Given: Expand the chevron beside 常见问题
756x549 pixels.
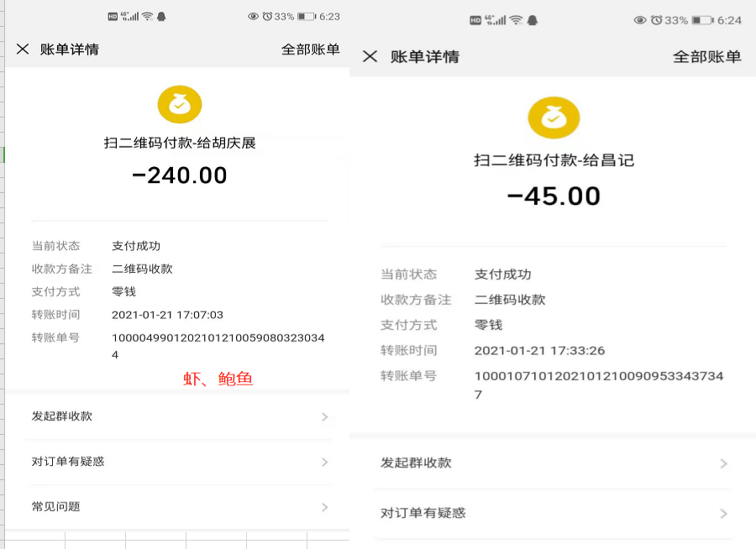Looking at the screenshot, I should click(x=324, y=507).
